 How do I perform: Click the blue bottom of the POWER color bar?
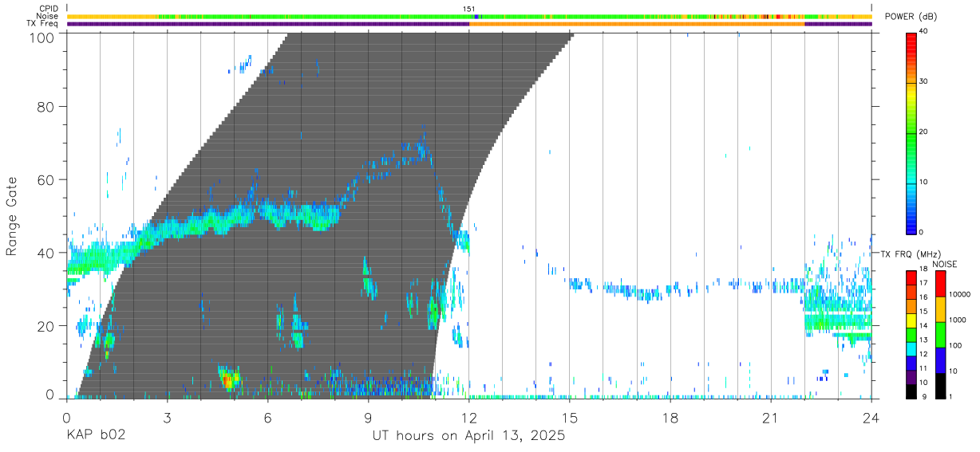point(911,223)
